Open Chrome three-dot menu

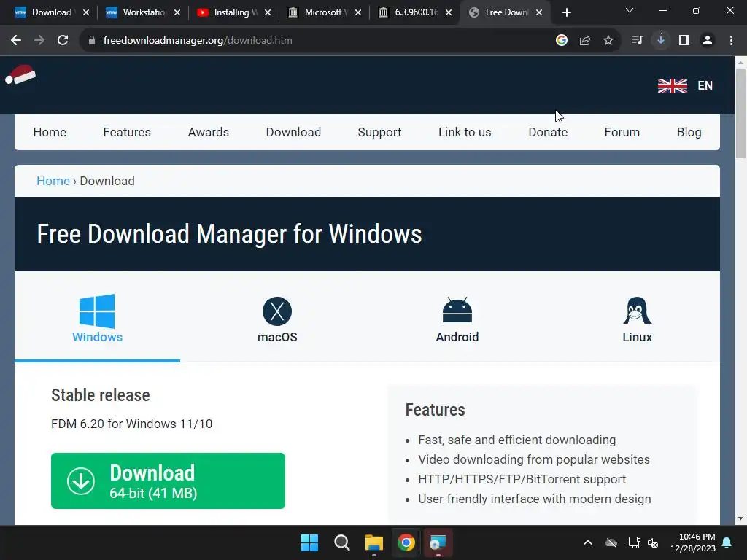tap(731, 41)
